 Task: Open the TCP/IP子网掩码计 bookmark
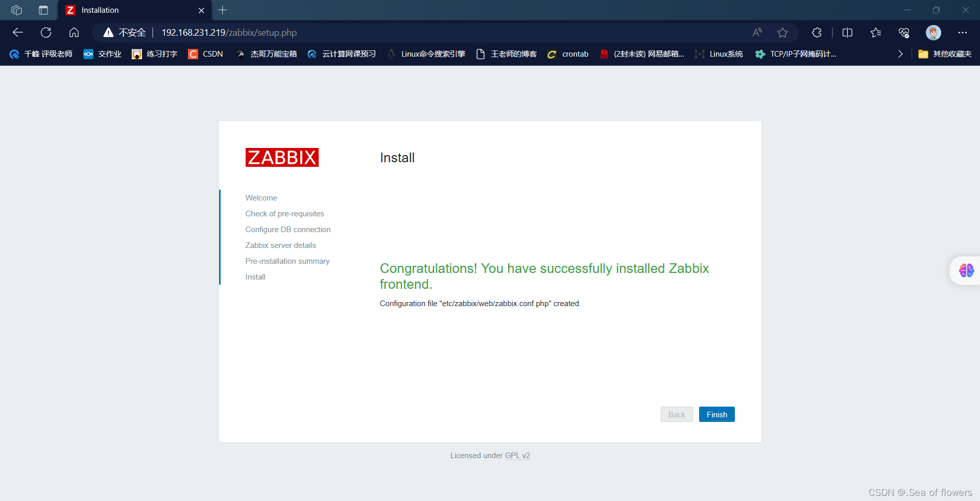pyautogui.click(x=796, y=54)
